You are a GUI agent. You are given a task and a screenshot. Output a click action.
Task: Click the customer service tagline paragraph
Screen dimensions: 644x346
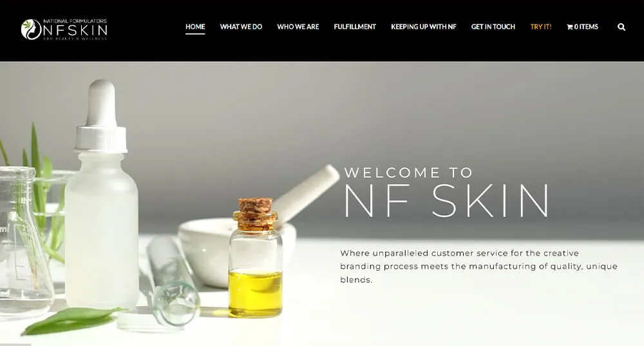click(478, 266)
